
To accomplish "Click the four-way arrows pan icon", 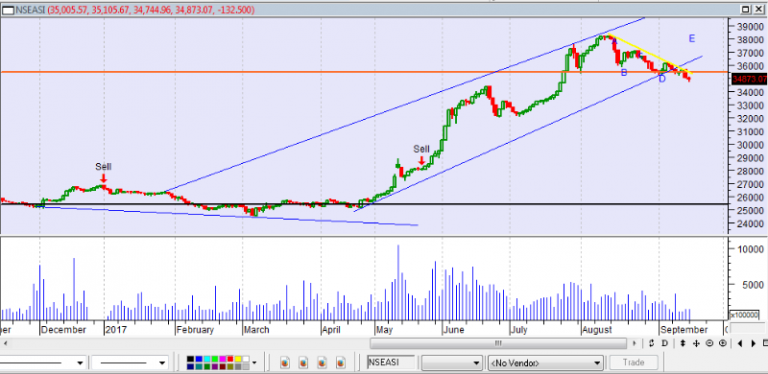I will pyautogui.click(x=696, y=343).
